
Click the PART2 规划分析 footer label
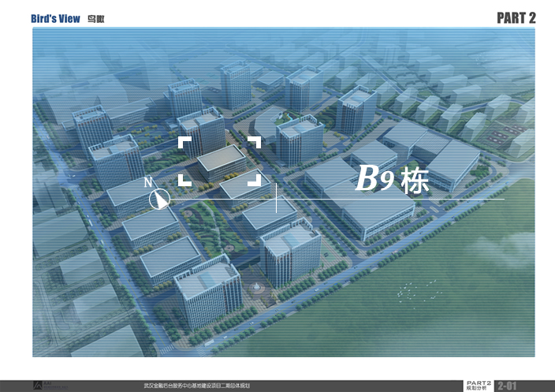(x=479, y=385)
